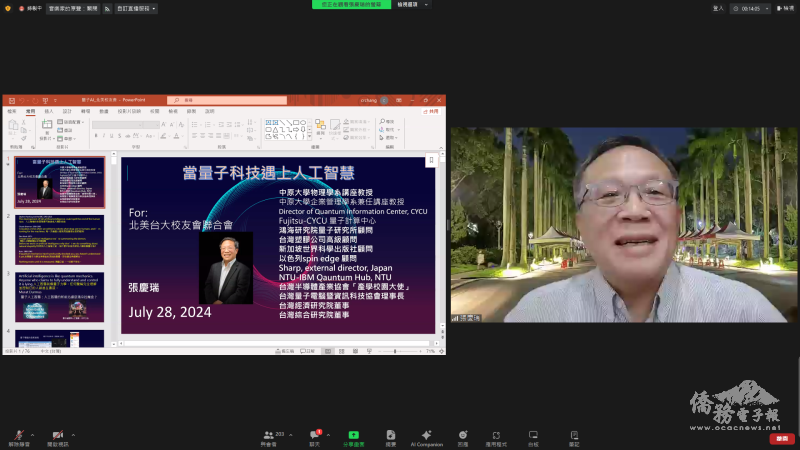Screen dimensions: 800x450
Task: Expand participants options arrow
Action: click(x=291, y=435)
